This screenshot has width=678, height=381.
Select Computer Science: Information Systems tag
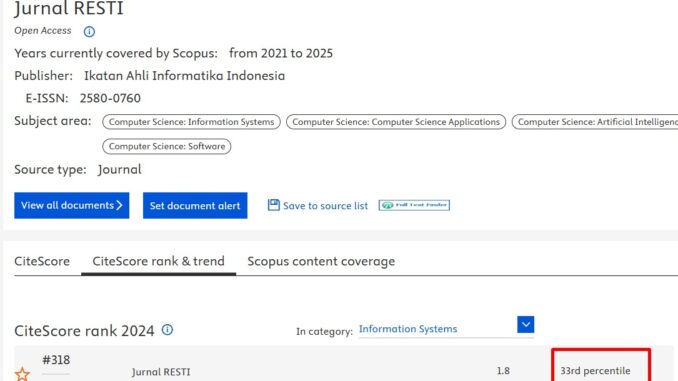(x=191, y=122)
